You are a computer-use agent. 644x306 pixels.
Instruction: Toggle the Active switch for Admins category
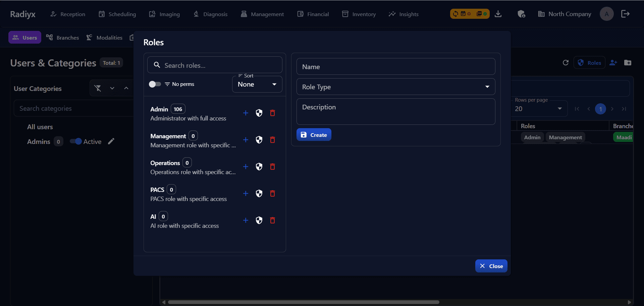[x=75, y=141]
